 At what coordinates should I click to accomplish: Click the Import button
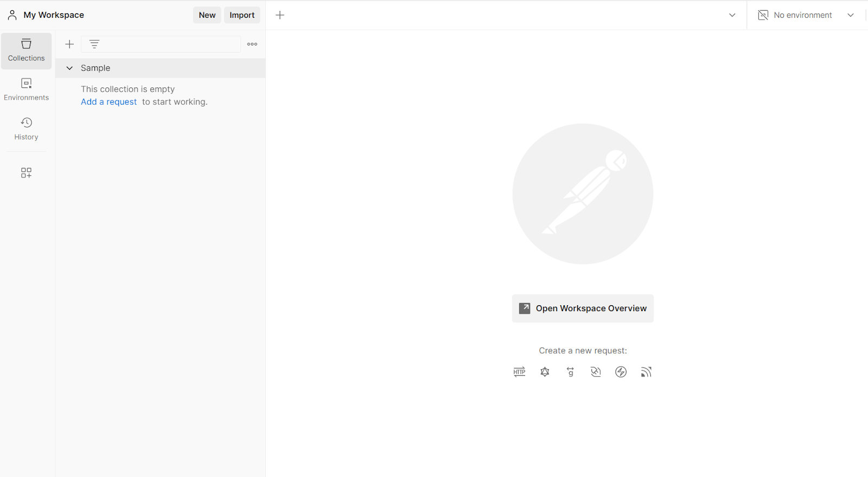242,15
